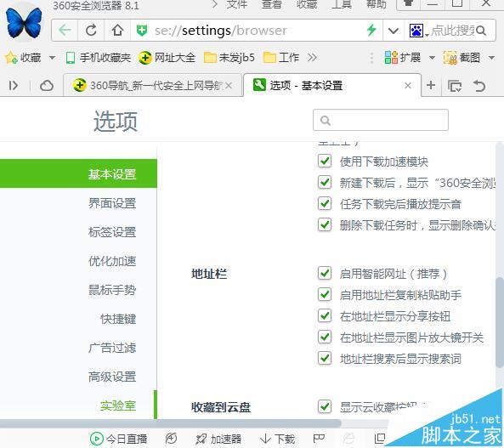This screenshot has width=504, height=448.
Task: Toggle 地址栏搜索后显示搜索词
Action: pyautogui.click(x=325, y=358)
